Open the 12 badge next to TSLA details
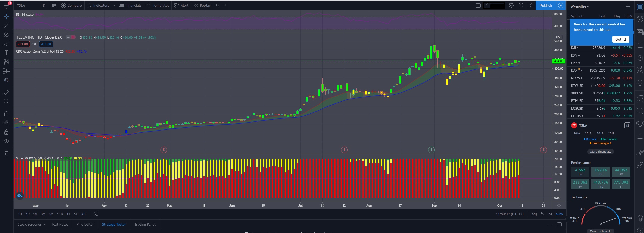 click(627, 125)
